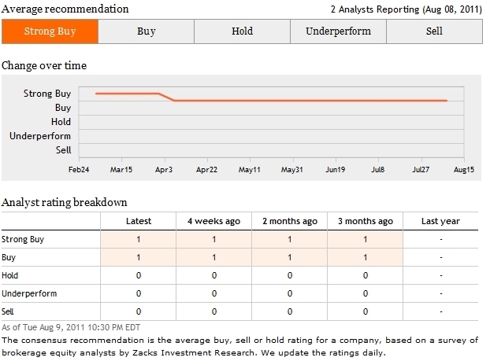Click the Sell row dash under Last year

click(x=441, y=312)
